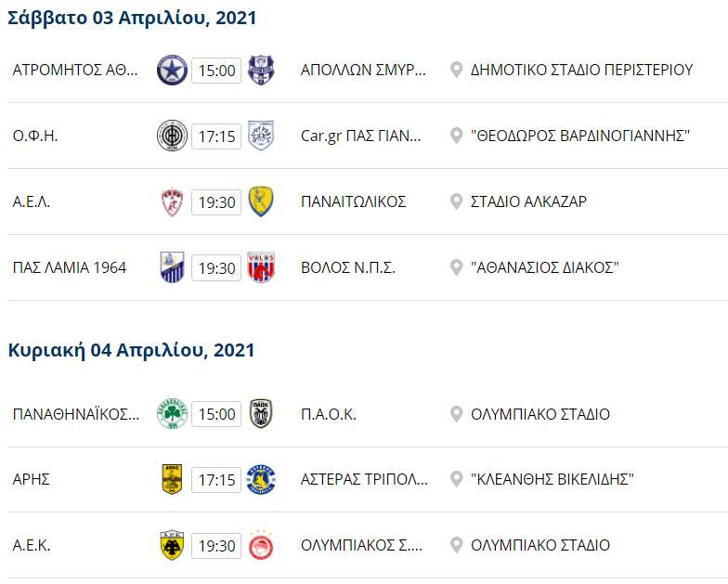The width and height of the screenshot is (728, 584).
Task: Open the Π.Α.Ο.Κ. team name link
Action: click(329, 414)
